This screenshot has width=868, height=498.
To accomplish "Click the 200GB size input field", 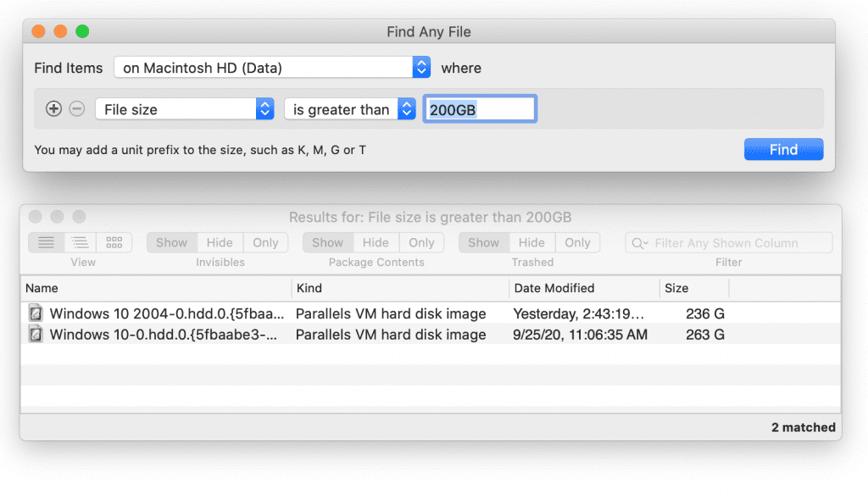I will 480,108.
